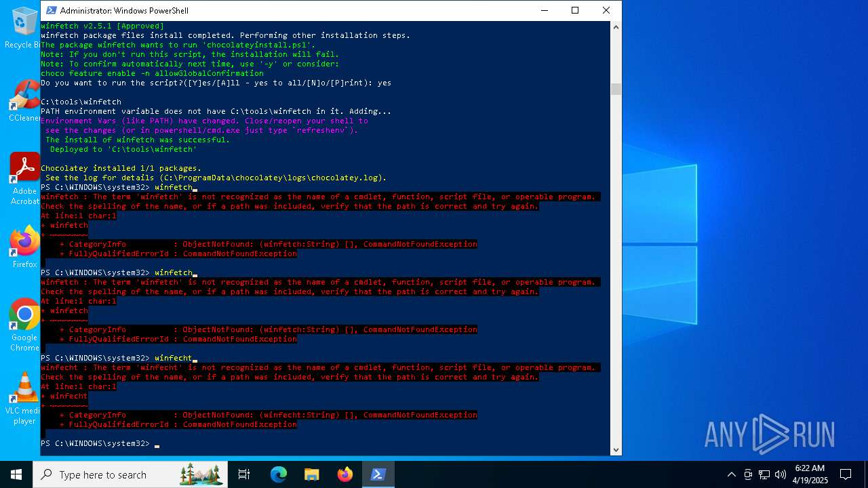Launch Google Chrome from the desktop

coord(24,325)
